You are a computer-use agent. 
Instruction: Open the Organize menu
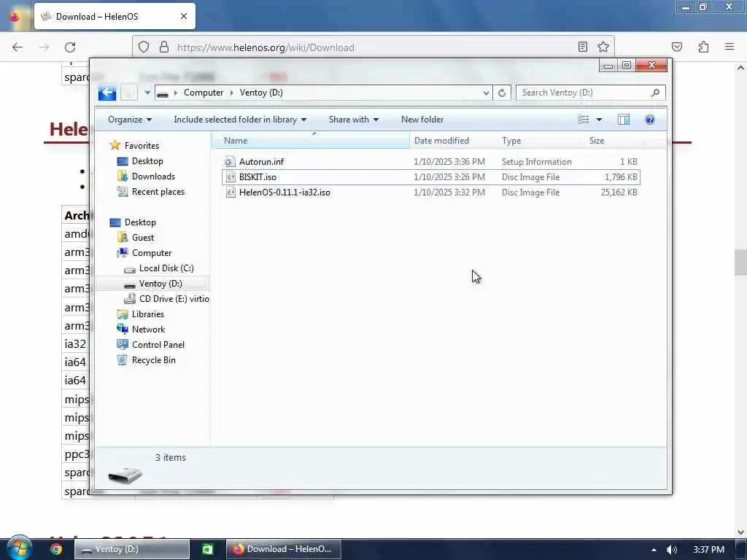[x=130, y=120]
